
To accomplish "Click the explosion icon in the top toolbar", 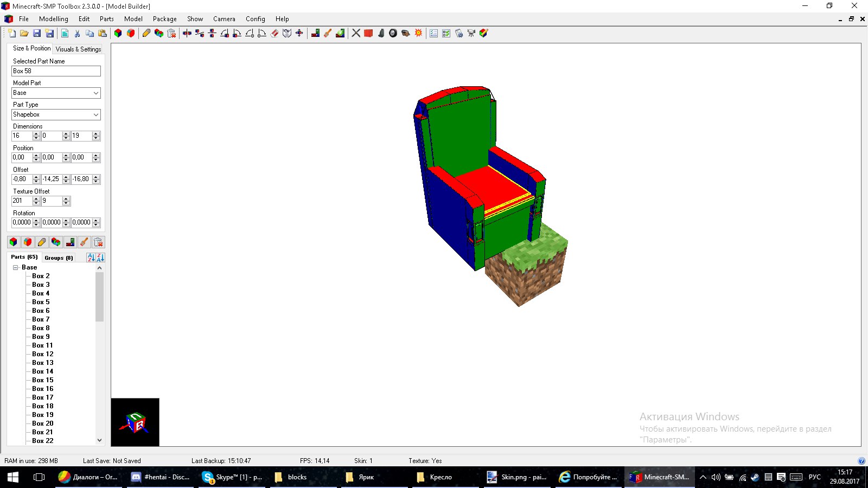I will (418, 34).
